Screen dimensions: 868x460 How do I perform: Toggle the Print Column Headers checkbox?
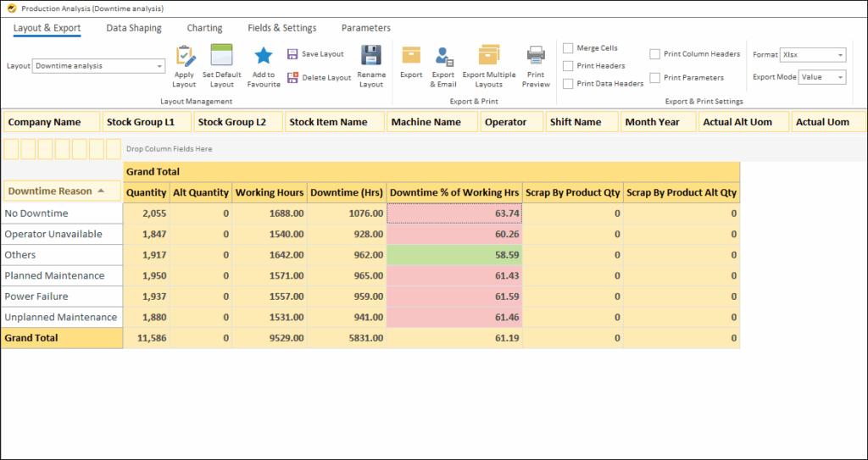(655, 54)
